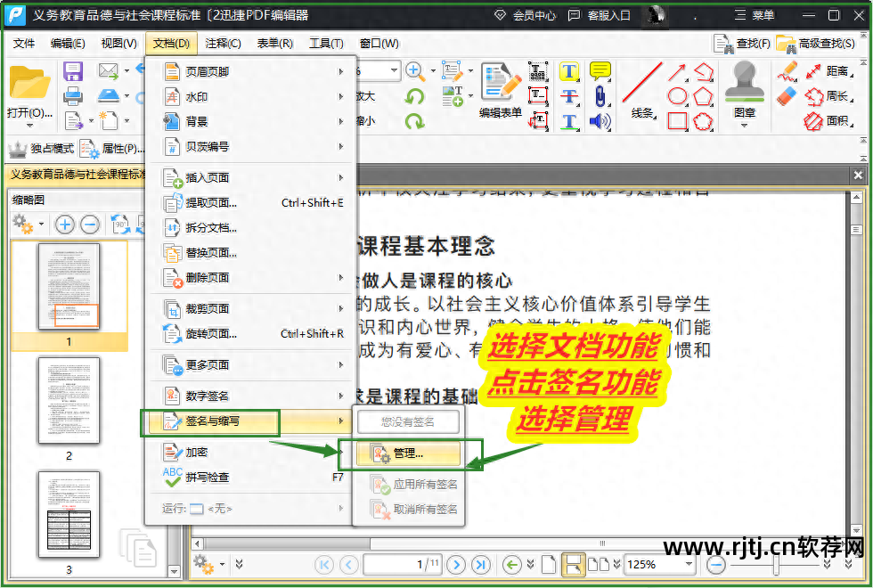
Task: Open the 表单(R) menu
Action: point(275,44)
